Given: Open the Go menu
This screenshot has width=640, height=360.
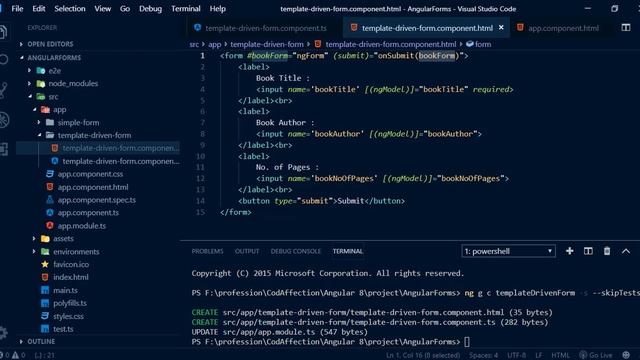Looking at the screenshot, I should (x=125, y=9).
